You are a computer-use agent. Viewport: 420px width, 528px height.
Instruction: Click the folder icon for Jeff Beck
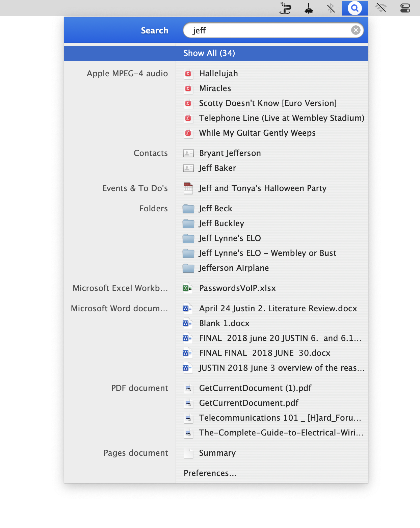tap(188, 209)
